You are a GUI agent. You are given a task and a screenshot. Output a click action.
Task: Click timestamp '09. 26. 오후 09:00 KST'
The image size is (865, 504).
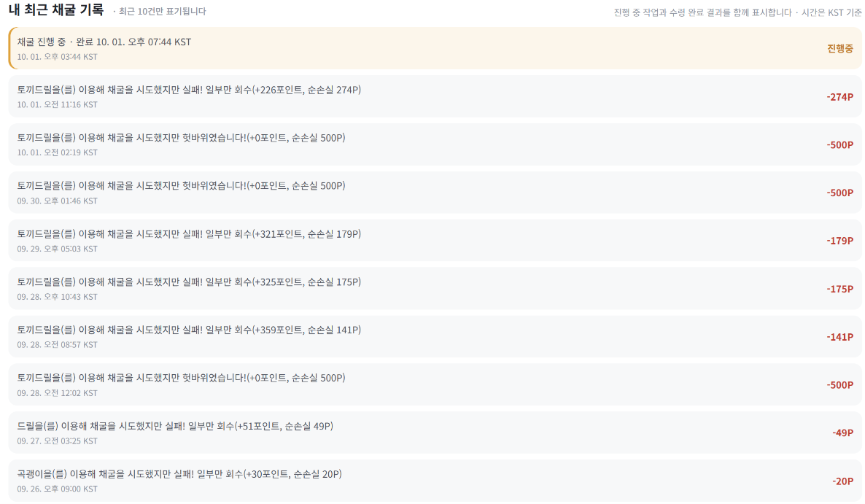(x=58, y=489)
